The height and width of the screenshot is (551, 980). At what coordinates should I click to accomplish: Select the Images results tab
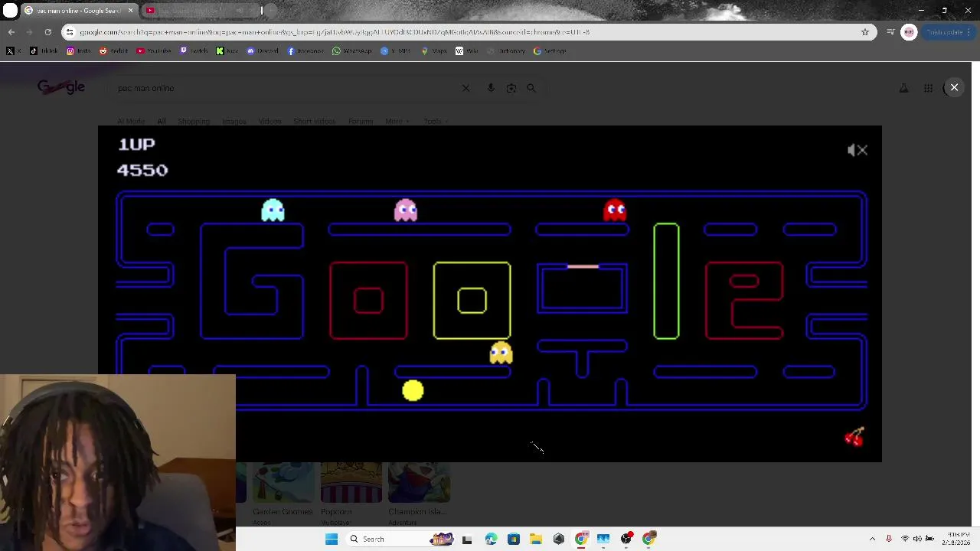(234, 121)
